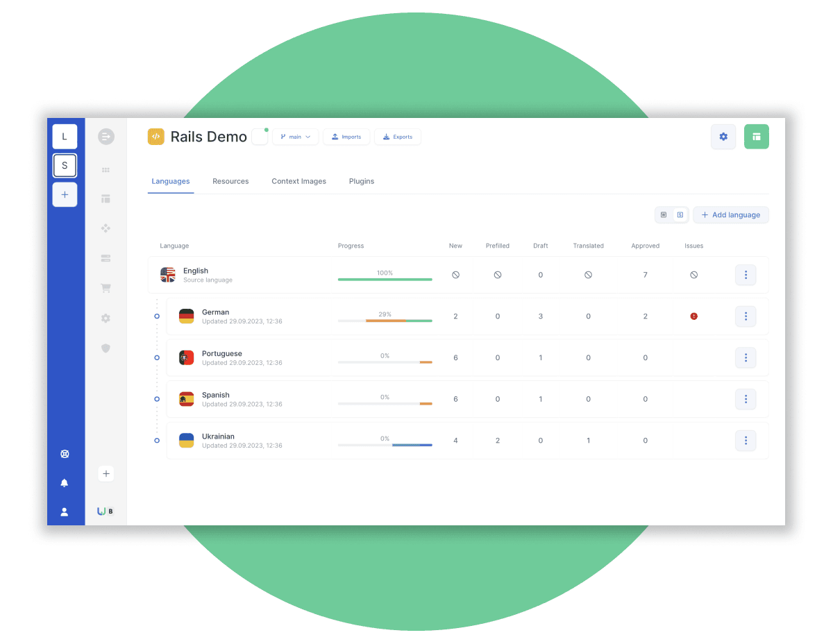Image resolution: width=833 pixels, height=644 pixels.
Task: Click the Spanish flag icon
Action: click(x=187, y=399)
